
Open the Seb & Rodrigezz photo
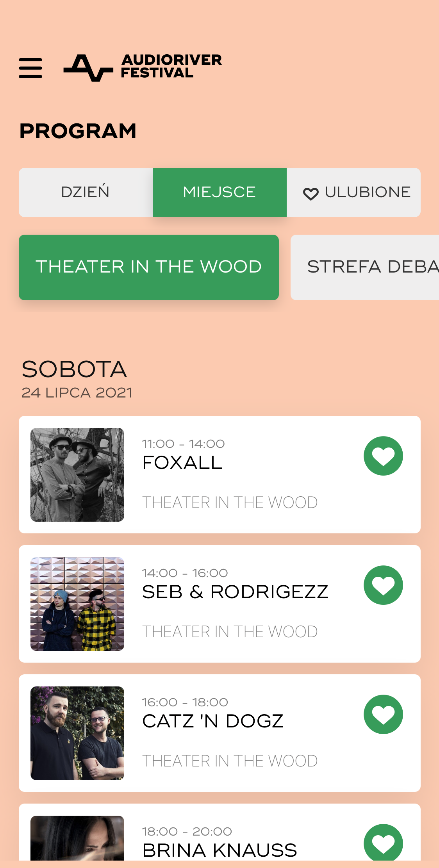coord(77,604)
